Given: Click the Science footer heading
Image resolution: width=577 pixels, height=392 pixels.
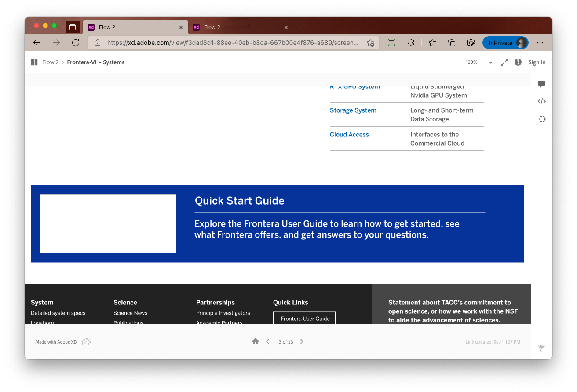Looking at the screenshot, I should 125,303.
